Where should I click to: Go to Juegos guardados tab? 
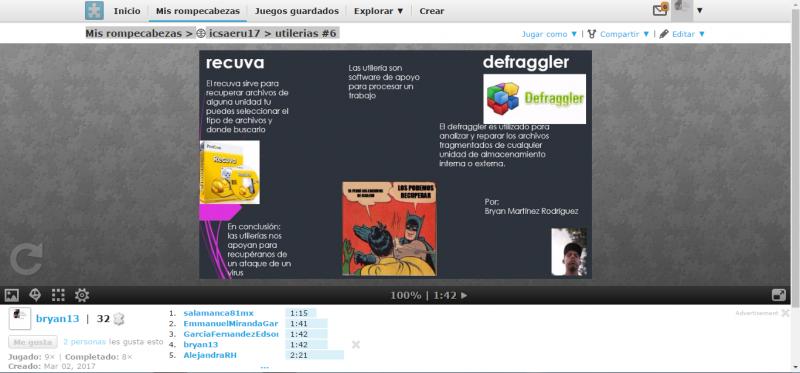click(296, 11)
